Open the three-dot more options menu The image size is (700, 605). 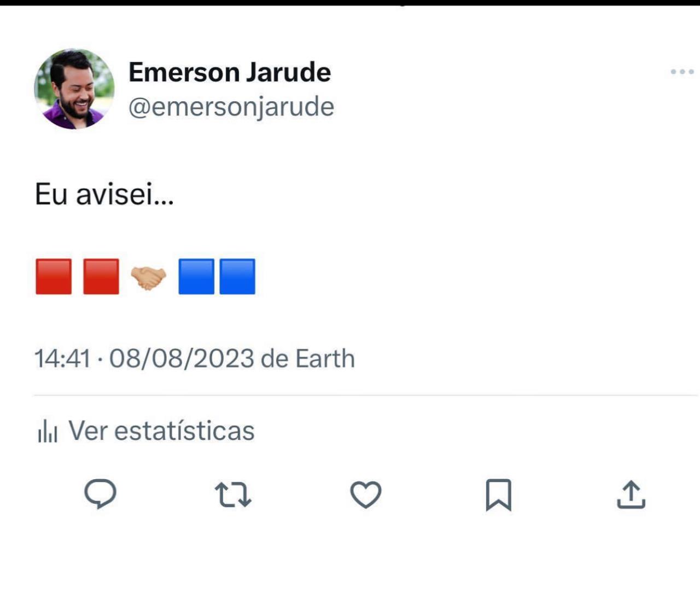[x=682, y=72]
